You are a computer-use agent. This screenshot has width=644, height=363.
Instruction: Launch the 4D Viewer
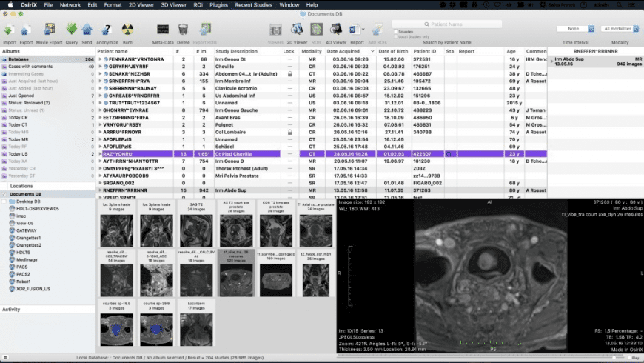[338, 30]
